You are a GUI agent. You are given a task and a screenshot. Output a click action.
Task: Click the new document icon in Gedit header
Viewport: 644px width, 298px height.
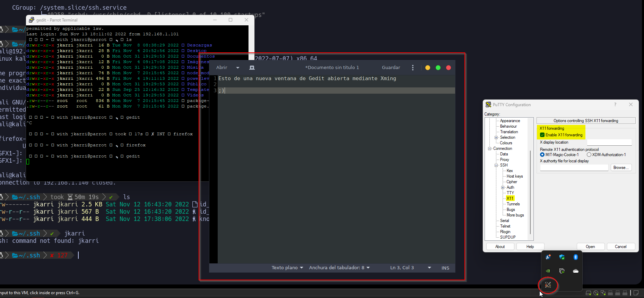point(252,68)
